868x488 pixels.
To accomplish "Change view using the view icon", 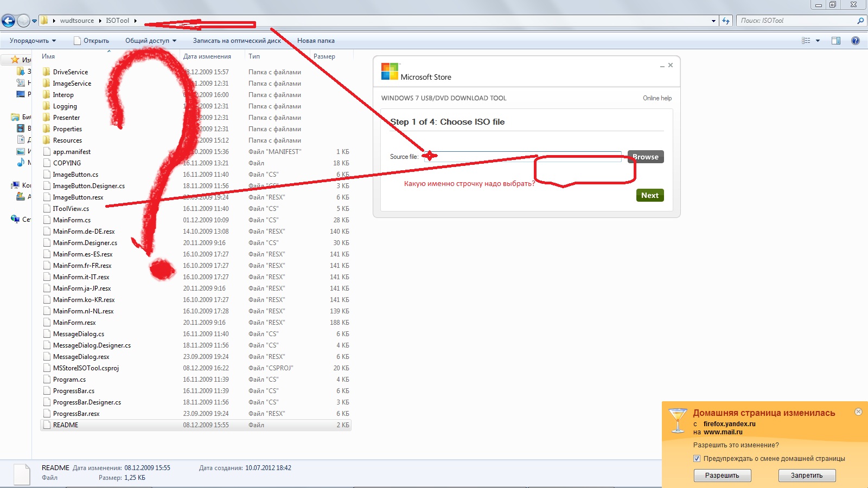I will (806, 41).
